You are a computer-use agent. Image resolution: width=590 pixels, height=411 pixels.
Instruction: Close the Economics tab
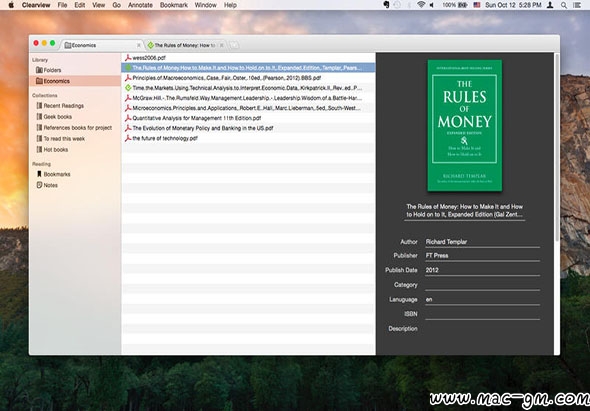click(x=138, y=46)
